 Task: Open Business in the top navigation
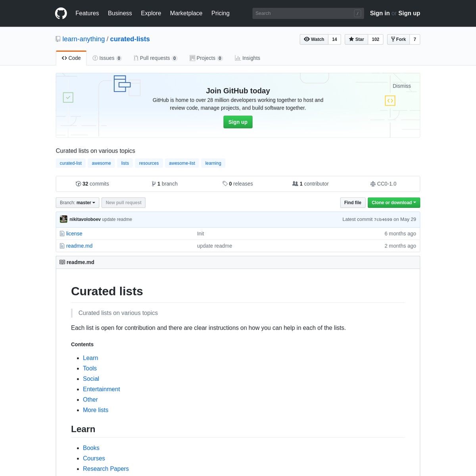pos(120,13)
